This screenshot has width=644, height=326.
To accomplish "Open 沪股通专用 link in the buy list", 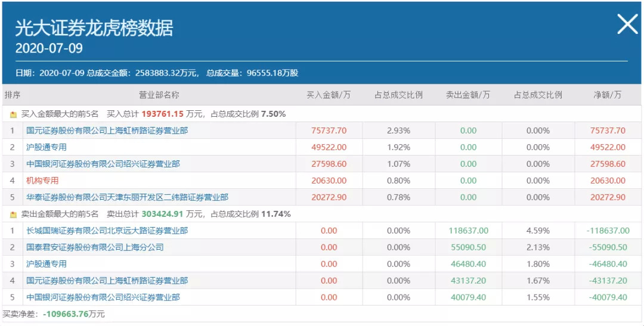I will [47, 147].
